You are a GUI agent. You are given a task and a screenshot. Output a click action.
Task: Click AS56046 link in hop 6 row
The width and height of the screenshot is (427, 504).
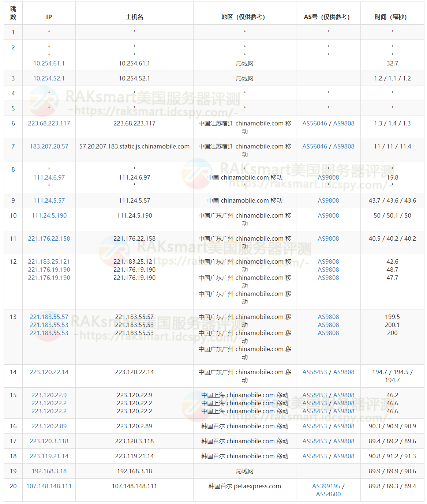coord(315,123)
